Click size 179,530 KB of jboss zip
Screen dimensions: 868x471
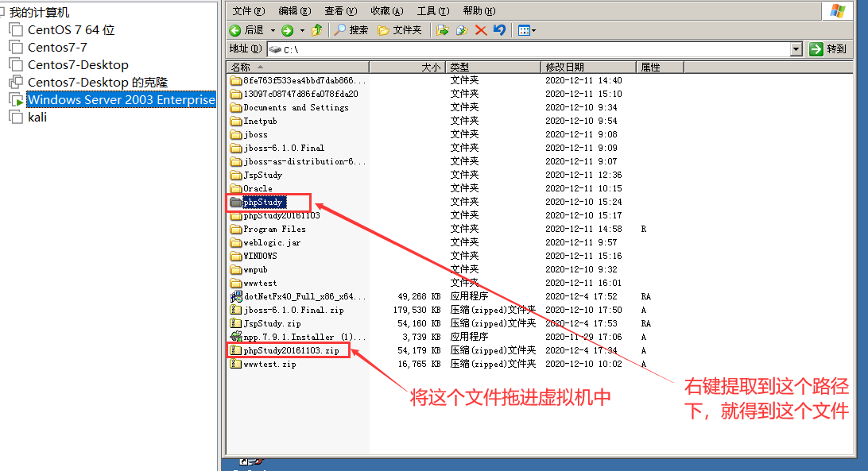click(417, 310)
